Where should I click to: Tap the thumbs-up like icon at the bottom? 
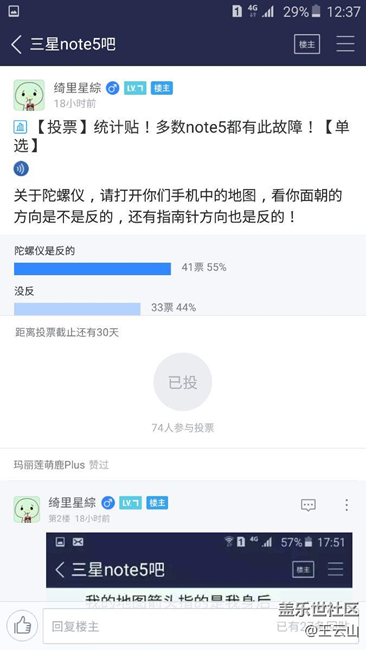(22, 625)
